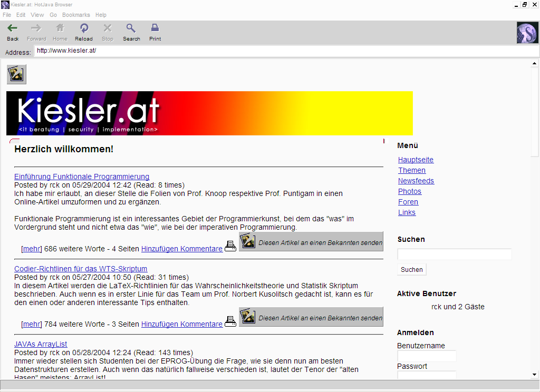Click the HotJava logo in the toolbar corner
The height and width of the screenshot is (392, 540).
[527, 33]
